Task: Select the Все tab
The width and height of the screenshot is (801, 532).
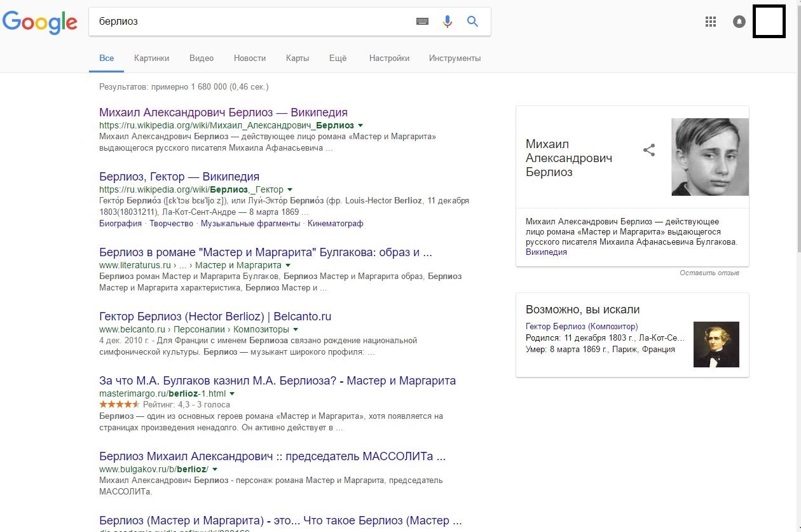Action: (107, 58)
